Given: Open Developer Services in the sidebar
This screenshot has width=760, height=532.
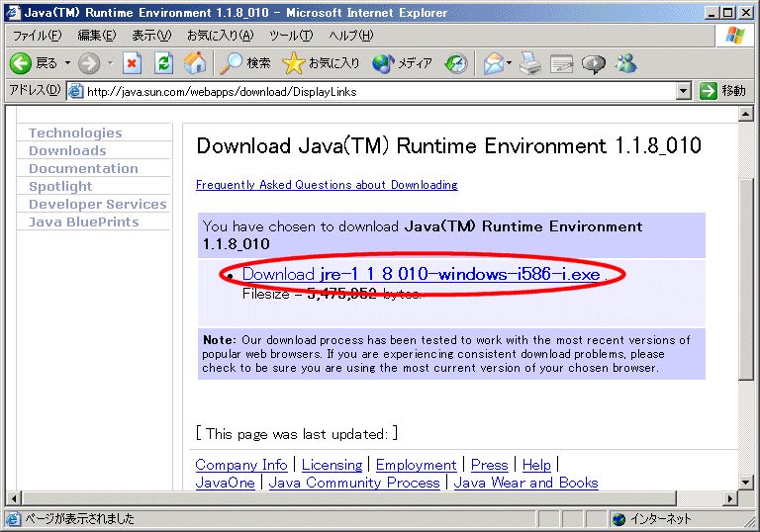Looking at the screenshot, I should click(x=97, y=204).
